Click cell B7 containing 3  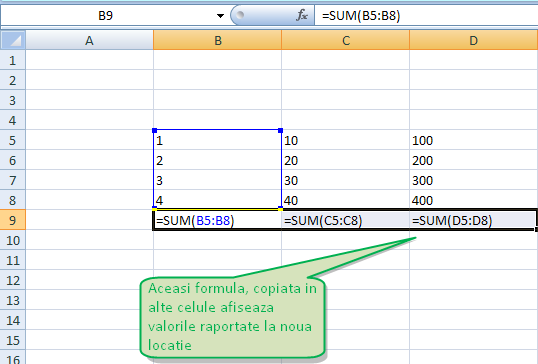tap(218, 180)
